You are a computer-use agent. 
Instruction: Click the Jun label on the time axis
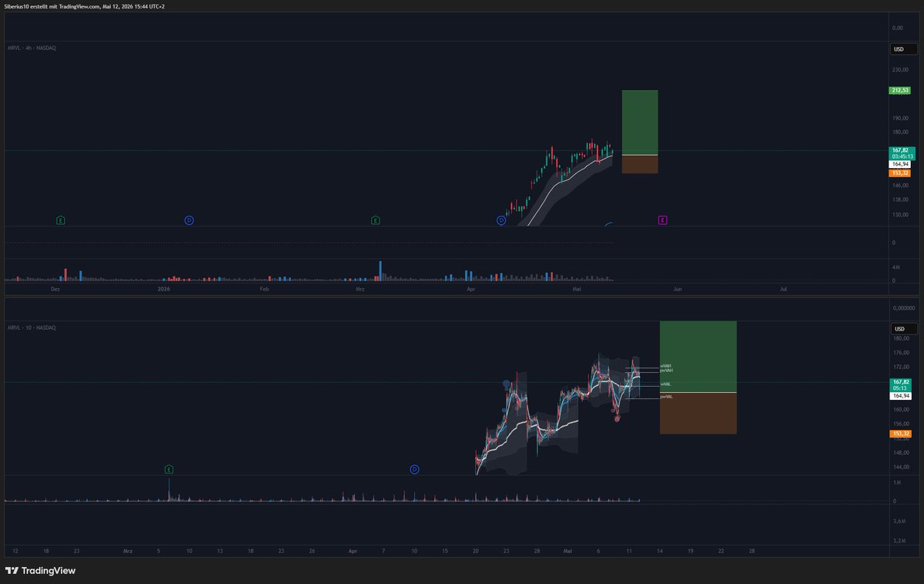[x=678, y=289]
